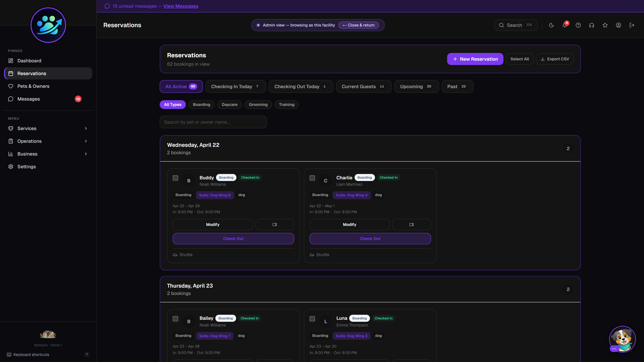
Task: Open the mascot chat assistant bubble
Action: click(x=622, y=339)
